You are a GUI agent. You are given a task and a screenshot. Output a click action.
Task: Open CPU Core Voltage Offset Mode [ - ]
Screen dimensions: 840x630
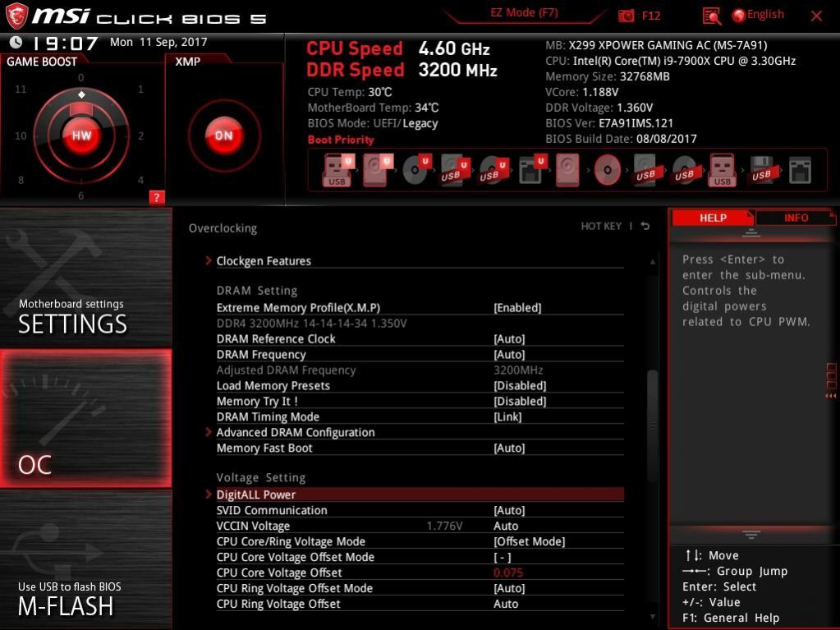pos(502,557)
